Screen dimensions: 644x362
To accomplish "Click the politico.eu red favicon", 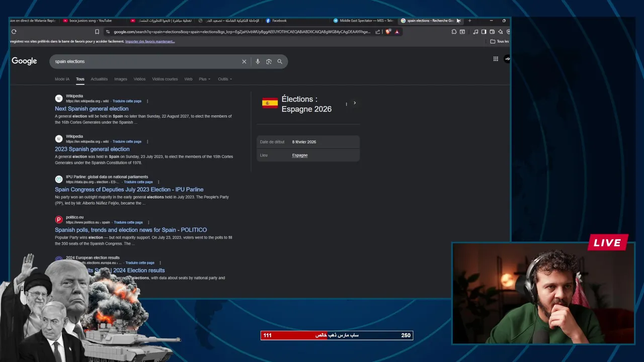I will pos(59,219).
